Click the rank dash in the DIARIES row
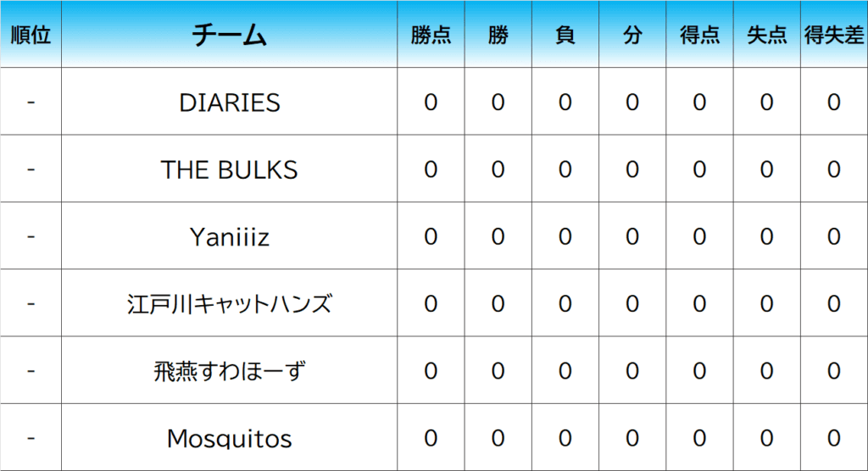 click(x=31, y=103)
